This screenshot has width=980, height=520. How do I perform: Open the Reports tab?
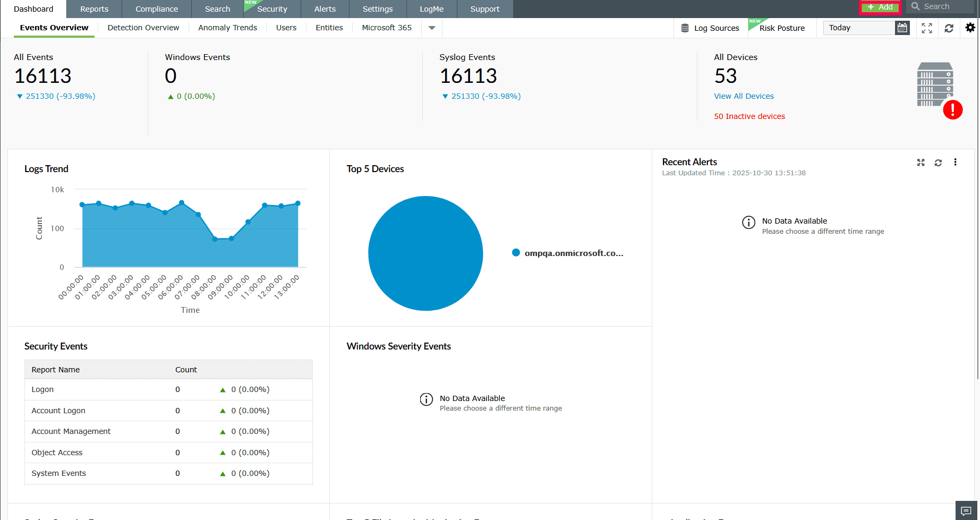pyautogui.click(x=94, y=9)
